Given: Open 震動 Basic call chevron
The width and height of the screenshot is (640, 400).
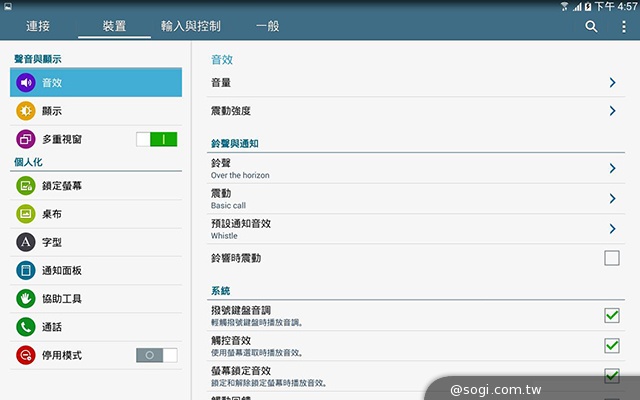Looking at the screenshot, I should (612, 198).
